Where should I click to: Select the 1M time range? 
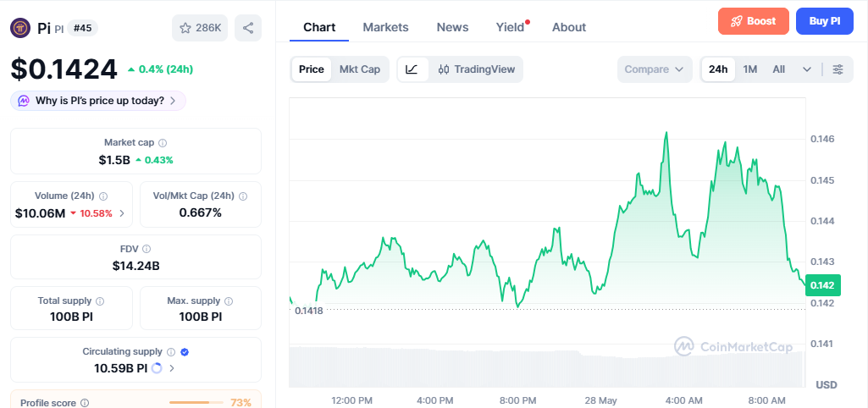click(749, 69)
